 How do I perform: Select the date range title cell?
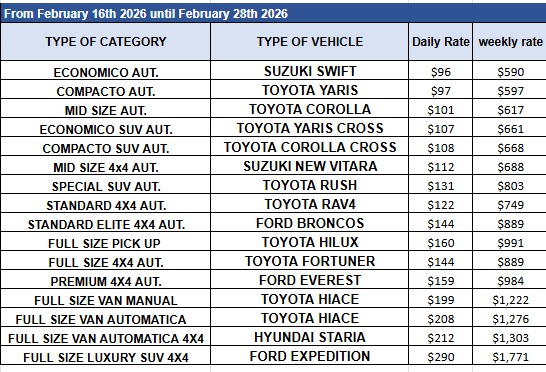(273, 14)
